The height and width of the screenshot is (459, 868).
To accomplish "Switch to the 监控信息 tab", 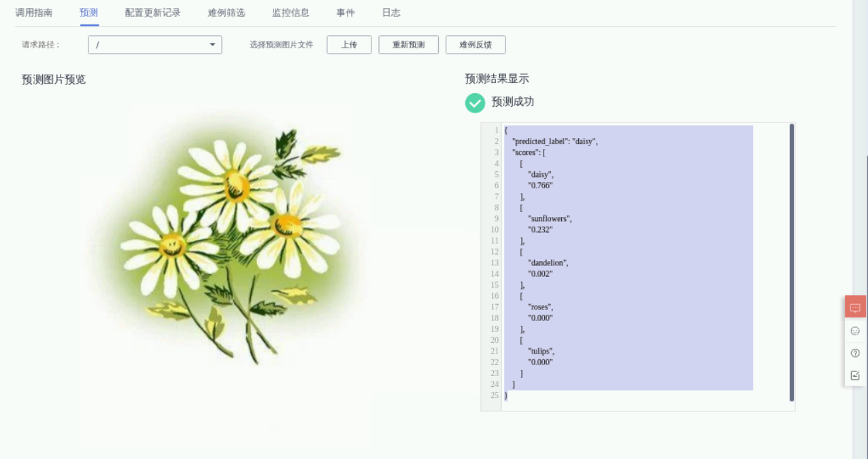I will [290, 13].
